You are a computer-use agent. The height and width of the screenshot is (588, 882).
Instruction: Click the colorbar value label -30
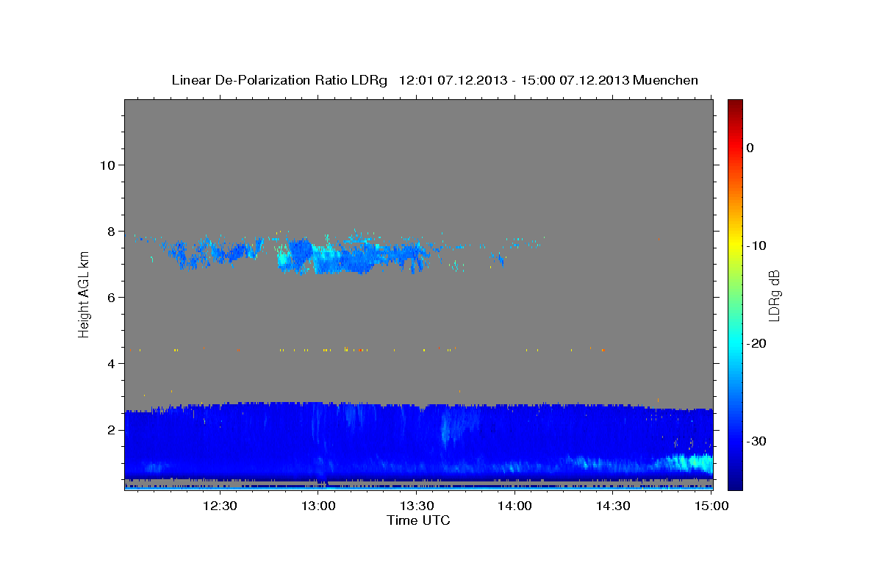(757, 441)
